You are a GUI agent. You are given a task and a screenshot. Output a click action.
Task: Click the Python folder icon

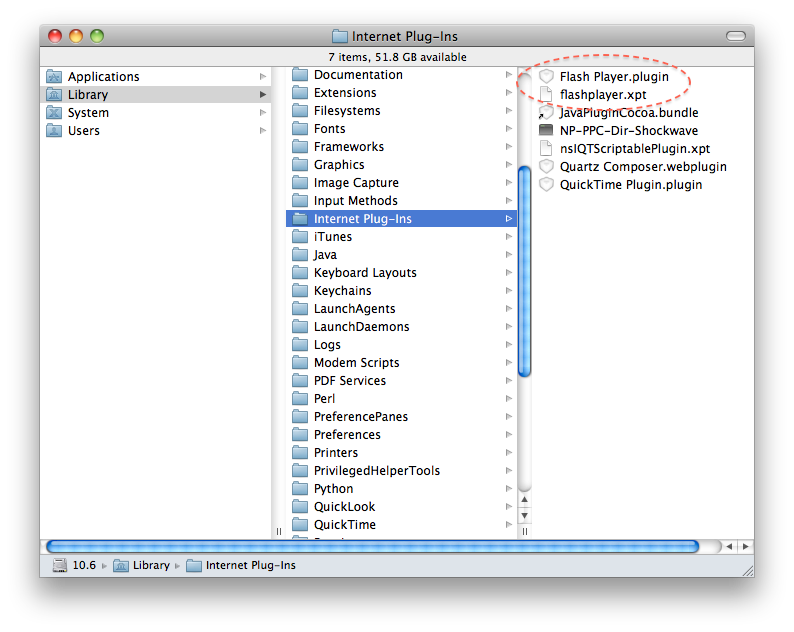300,489
